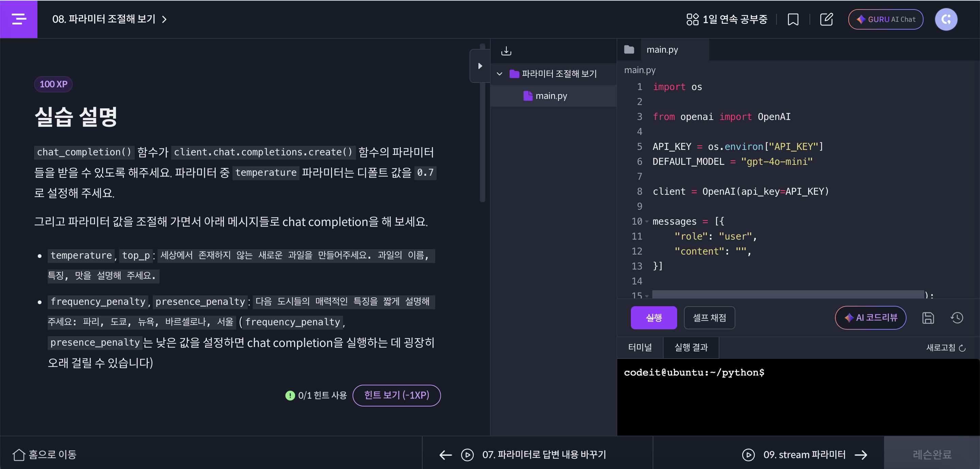Fold code at line 10

click(647, 222)
